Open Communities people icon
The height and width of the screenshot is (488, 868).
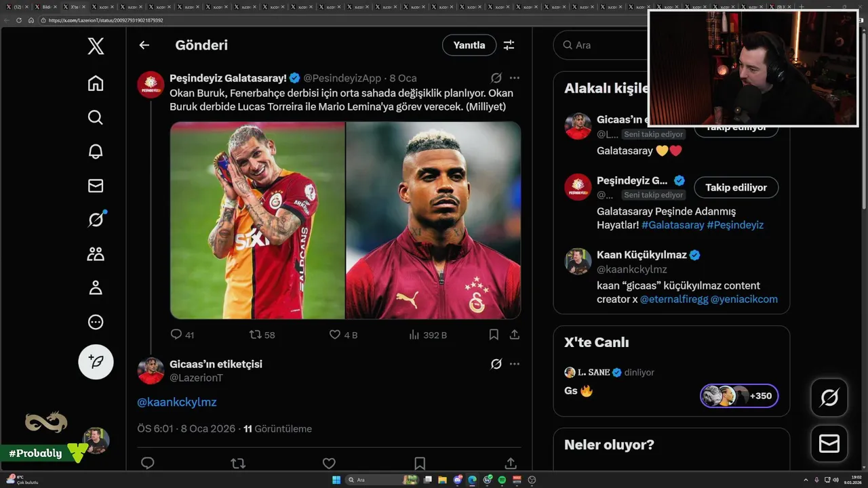tap(96, 253)
